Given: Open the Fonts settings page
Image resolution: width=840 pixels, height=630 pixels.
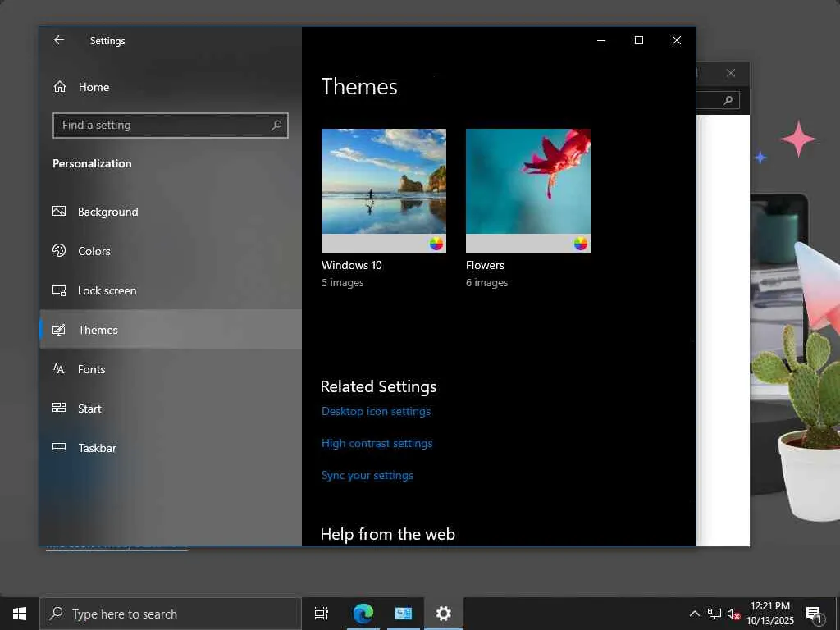Looking at the screenshot, I should coord(171,369).
